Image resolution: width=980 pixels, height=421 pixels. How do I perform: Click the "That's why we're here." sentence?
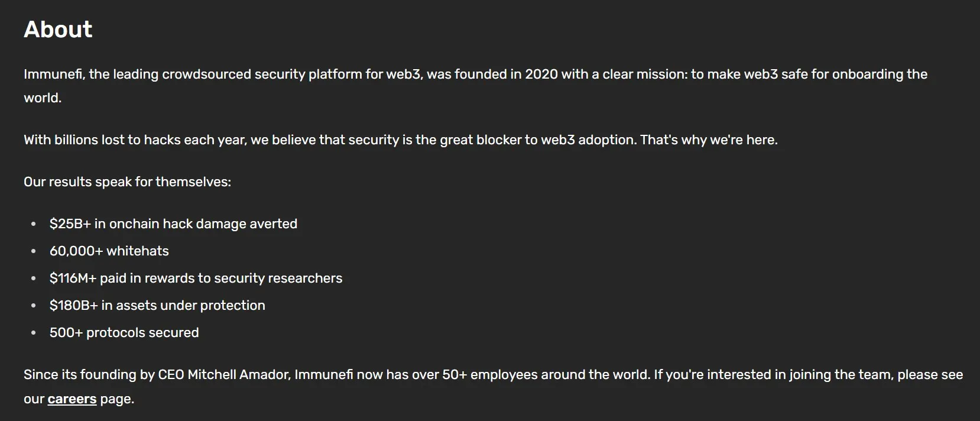709,140
